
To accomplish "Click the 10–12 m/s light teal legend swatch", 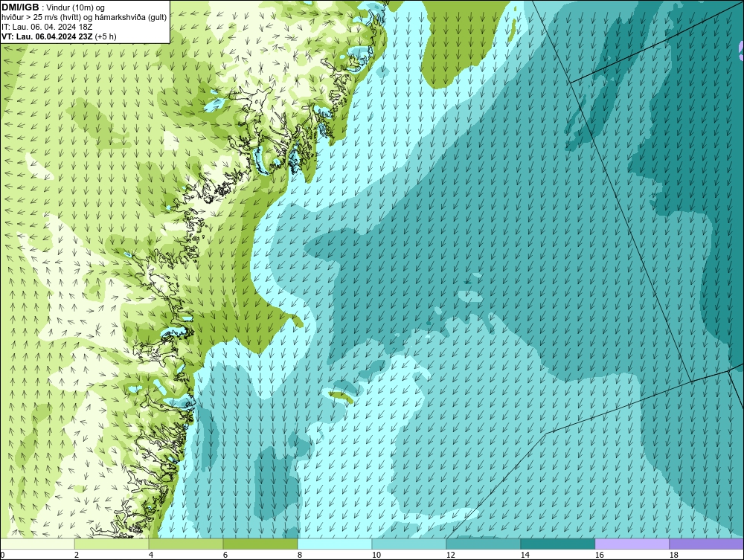I will (x=409, y=544).
